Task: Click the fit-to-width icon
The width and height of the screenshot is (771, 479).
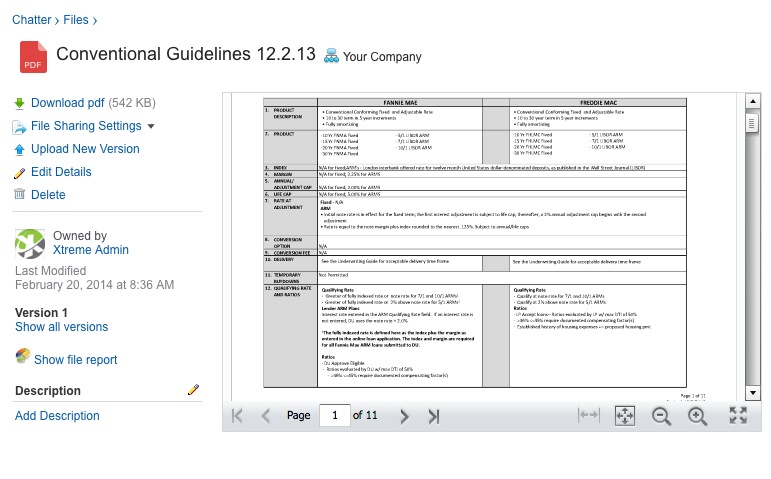Action: (x=589, y=416)
